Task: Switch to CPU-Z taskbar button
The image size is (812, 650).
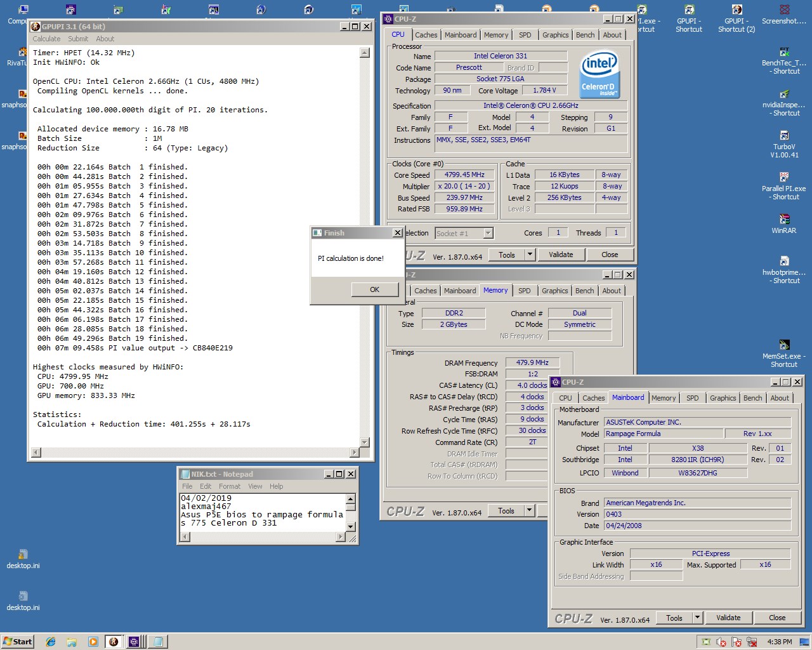Action: click(134, 642)
